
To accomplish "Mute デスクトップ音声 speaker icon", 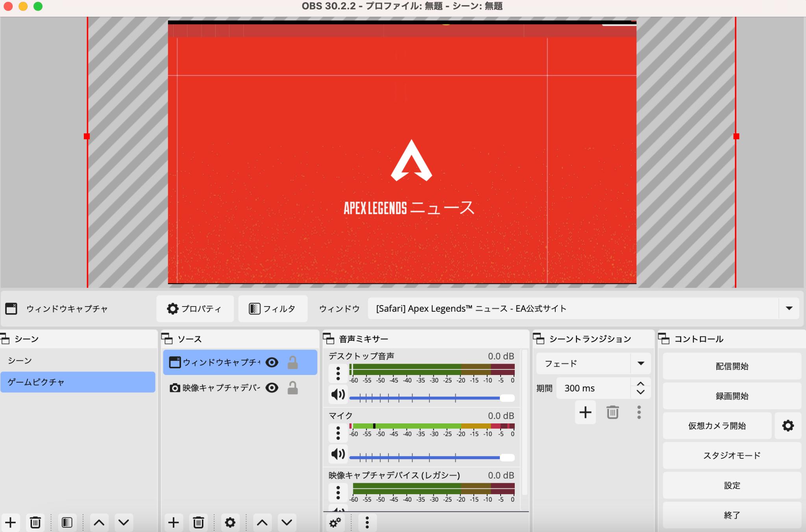I will pos(338,394).
